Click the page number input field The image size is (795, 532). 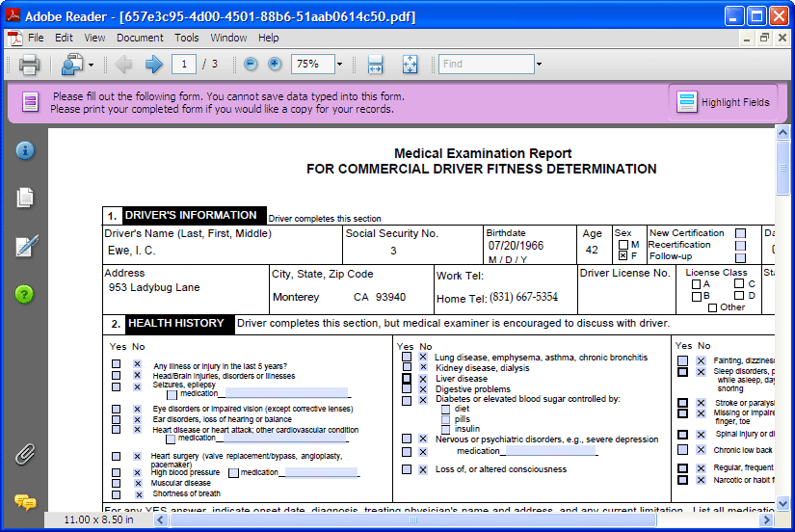tap(184, 64)
